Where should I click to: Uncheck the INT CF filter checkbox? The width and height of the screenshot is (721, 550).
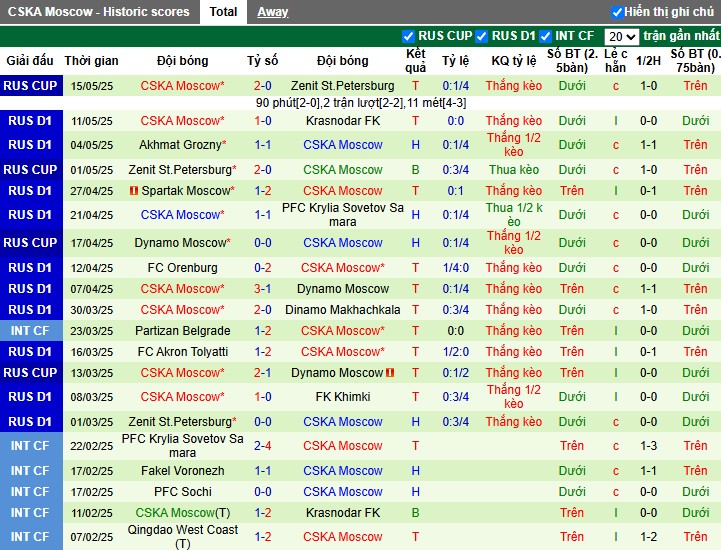coord(545,36)
